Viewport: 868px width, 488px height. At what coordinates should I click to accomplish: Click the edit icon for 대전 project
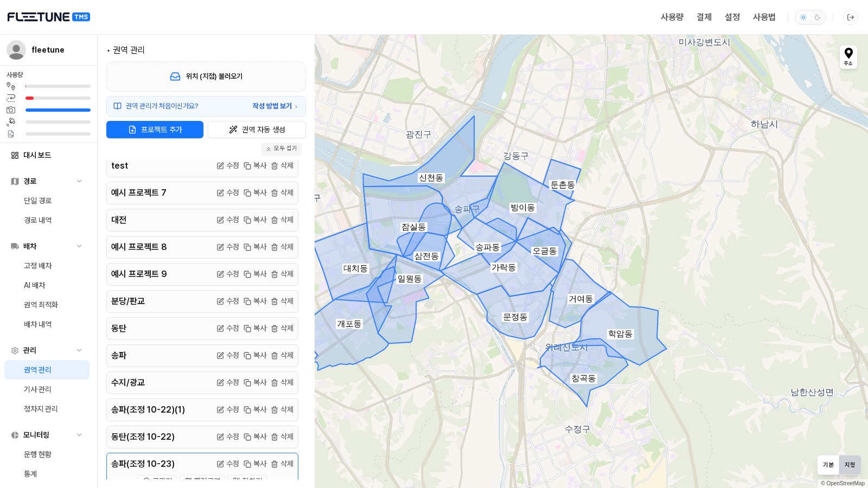(220, 220)
